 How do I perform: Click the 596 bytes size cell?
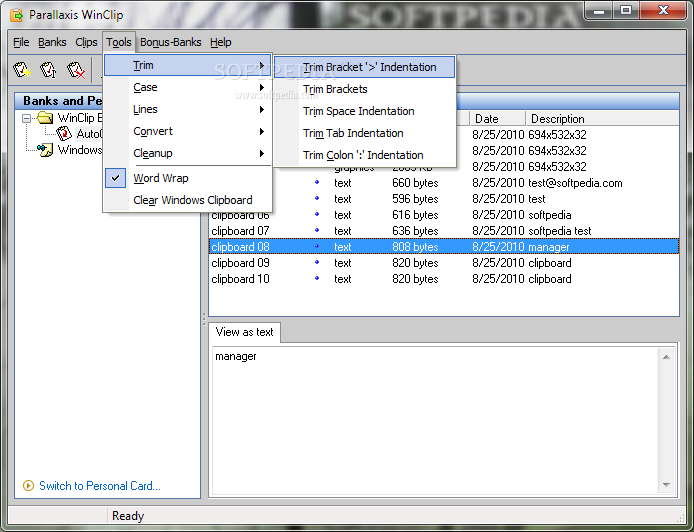tap(415, 199)
